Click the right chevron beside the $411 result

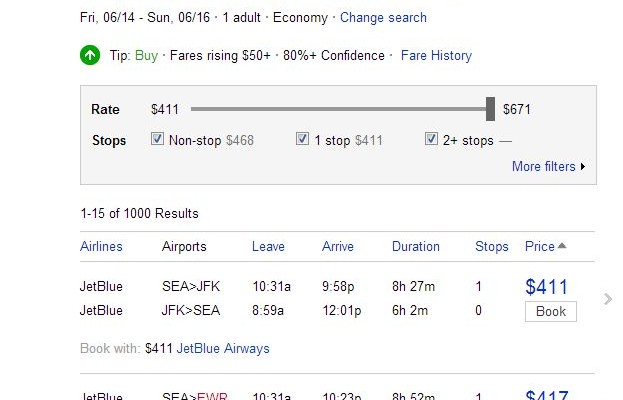point(608,298)
